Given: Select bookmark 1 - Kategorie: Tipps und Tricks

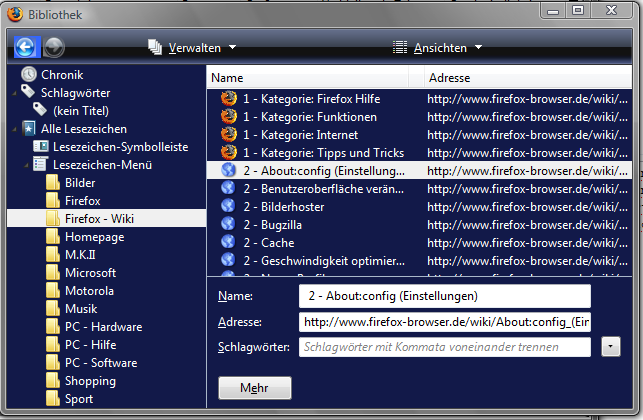Looking at the screenshot, I should [324, 153].
